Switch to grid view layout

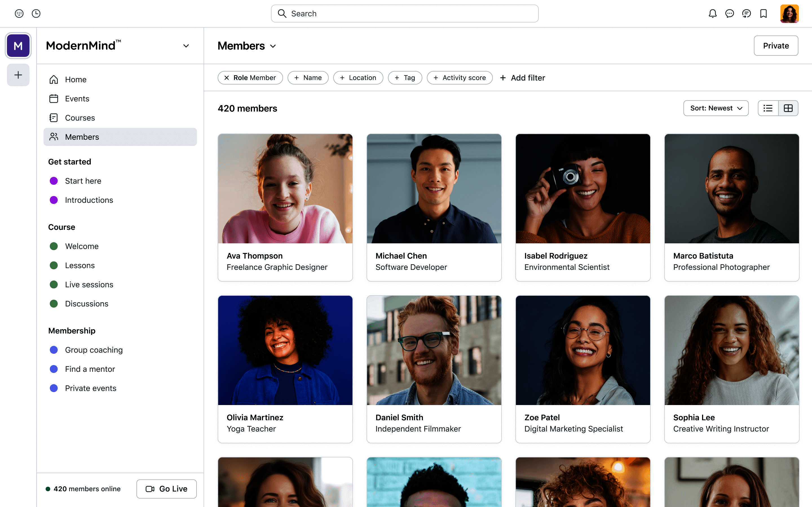coord(788,108)
